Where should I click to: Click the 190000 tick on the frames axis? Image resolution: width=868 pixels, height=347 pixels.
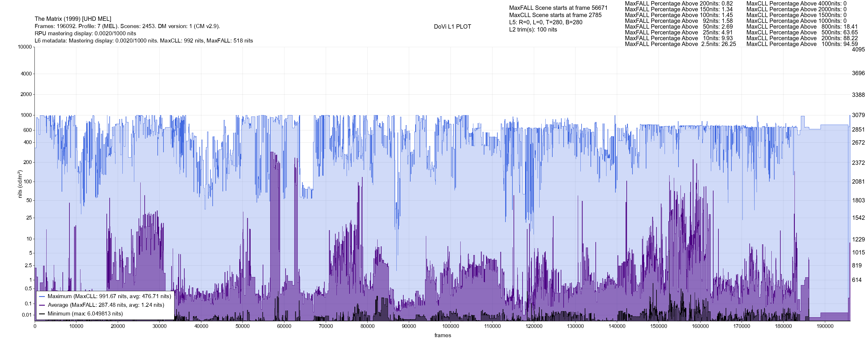tap(825, 326)
